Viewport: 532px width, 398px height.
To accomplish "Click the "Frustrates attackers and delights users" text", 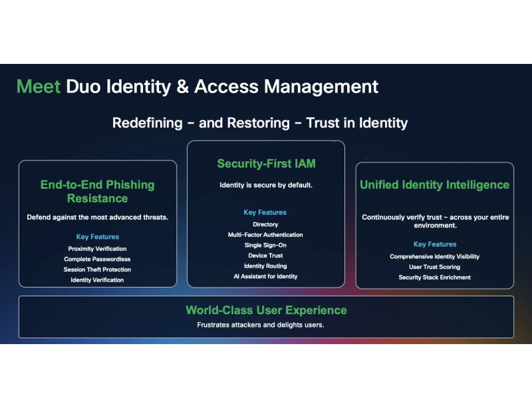I will click(x=260, y=325).
